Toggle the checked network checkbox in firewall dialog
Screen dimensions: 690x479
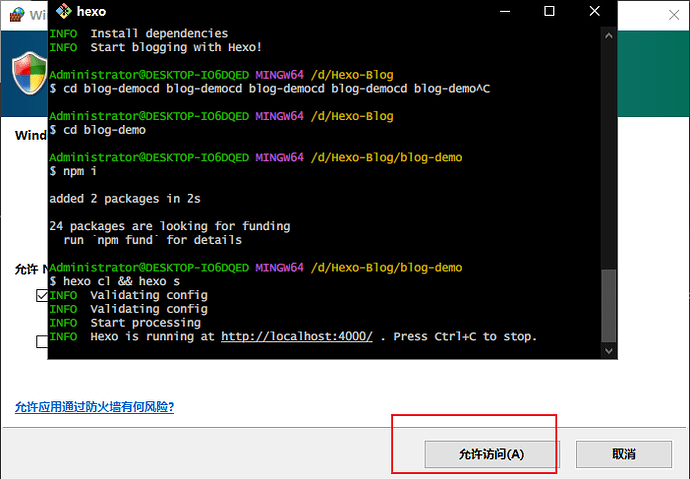(x=42, y=296)
